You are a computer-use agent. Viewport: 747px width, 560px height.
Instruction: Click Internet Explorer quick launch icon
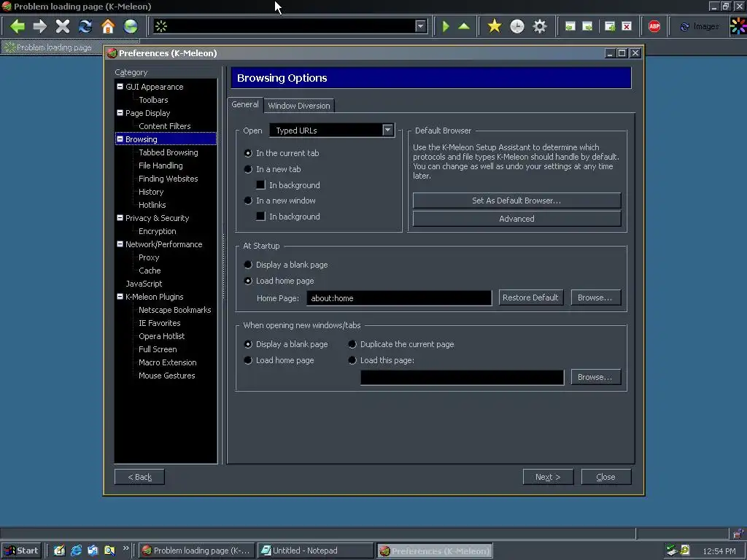point(76,551)
